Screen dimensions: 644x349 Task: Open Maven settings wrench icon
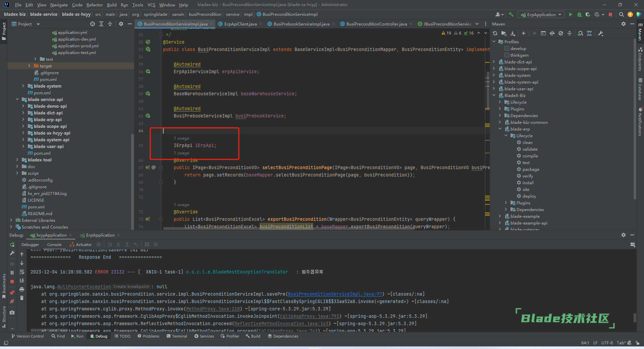tap(601, 33)
